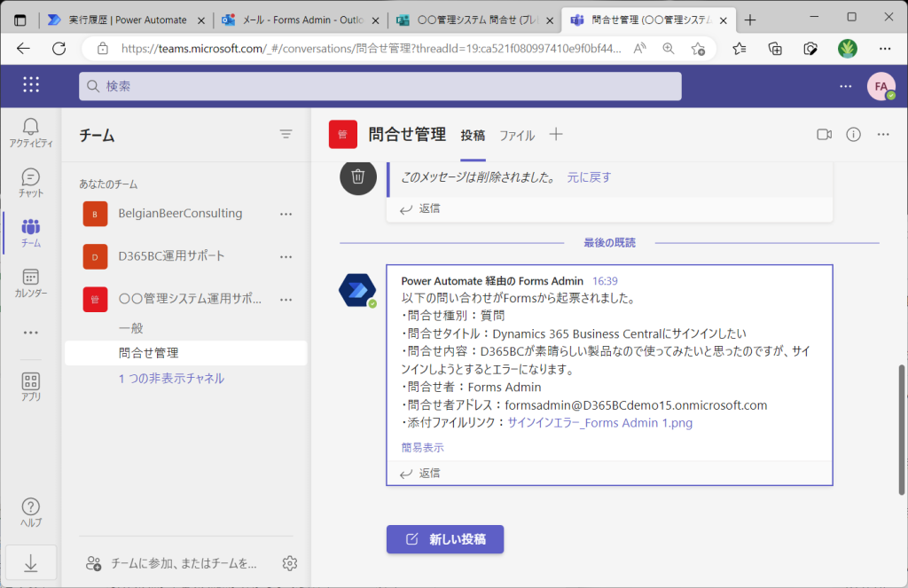Close the 実行履歴 Power Automate browser tab
The image size is (908, 588).
(201, 20)
